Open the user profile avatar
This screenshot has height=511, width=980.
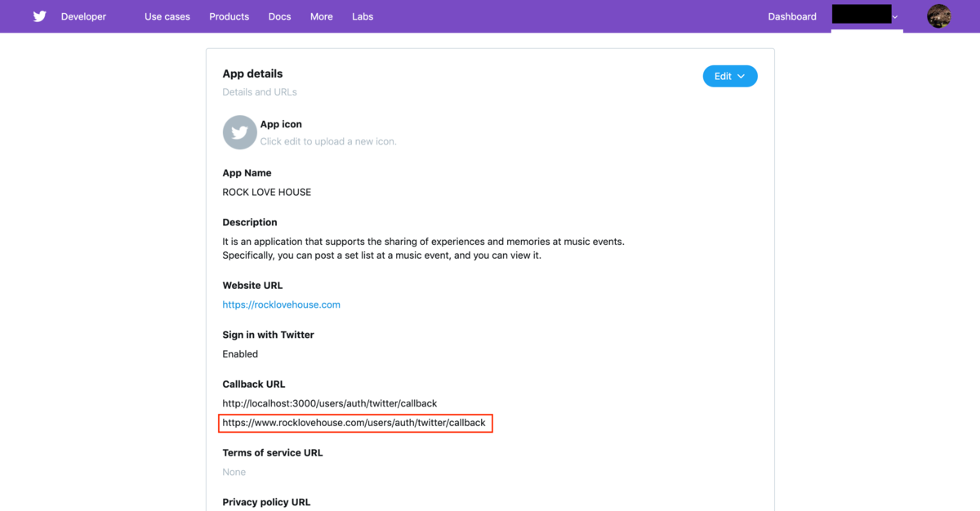939,16
